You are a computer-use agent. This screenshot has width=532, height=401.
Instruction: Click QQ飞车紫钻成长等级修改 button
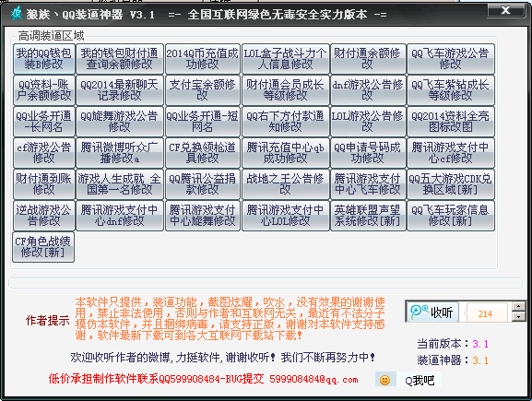[451, 90]
